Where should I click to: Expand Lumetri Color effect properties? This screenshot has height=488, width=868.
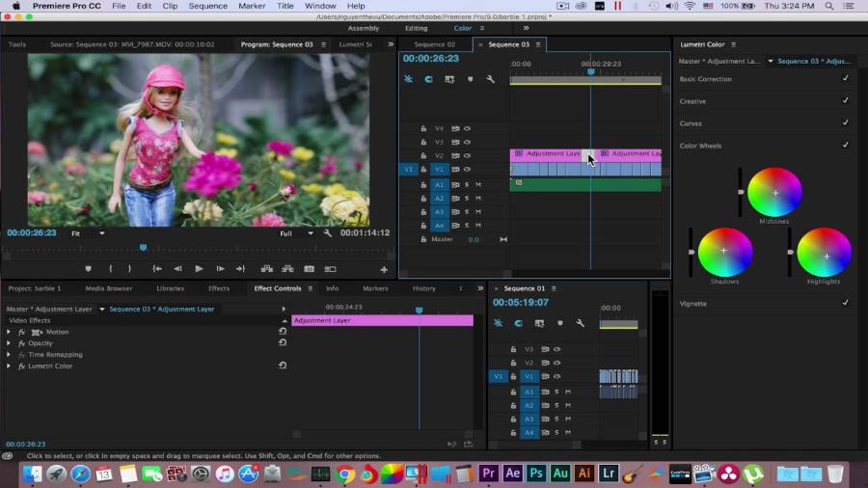9,366
